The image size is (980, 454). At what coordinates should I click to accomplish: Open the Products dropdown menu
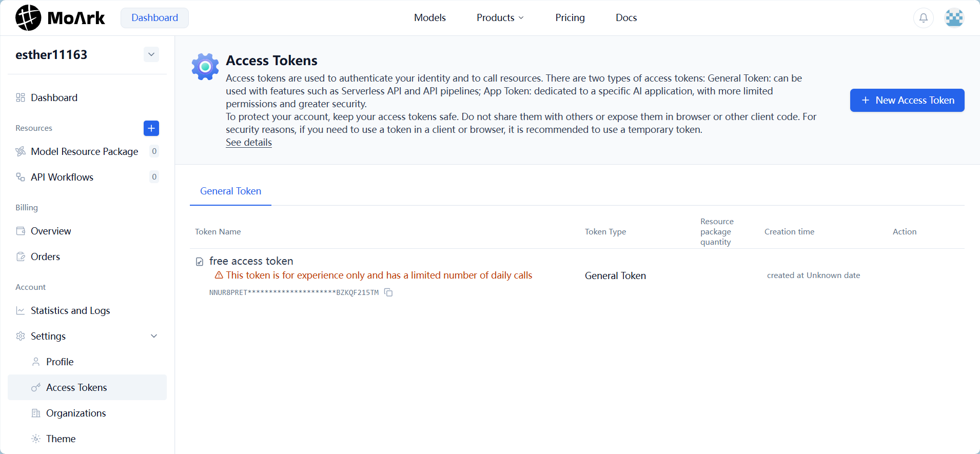pos(500,18)
